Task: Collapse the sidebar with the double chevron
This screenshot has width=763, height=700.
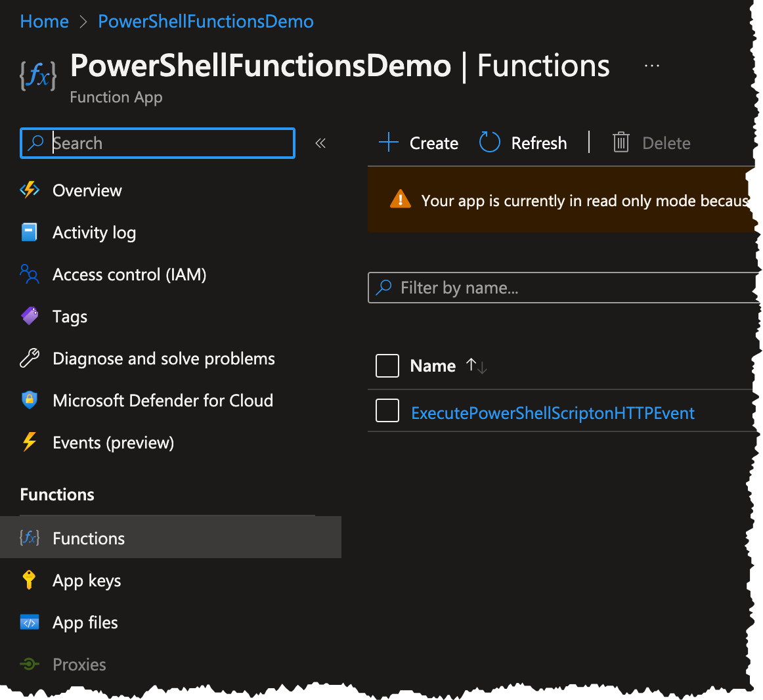Action: click(320, 143)
